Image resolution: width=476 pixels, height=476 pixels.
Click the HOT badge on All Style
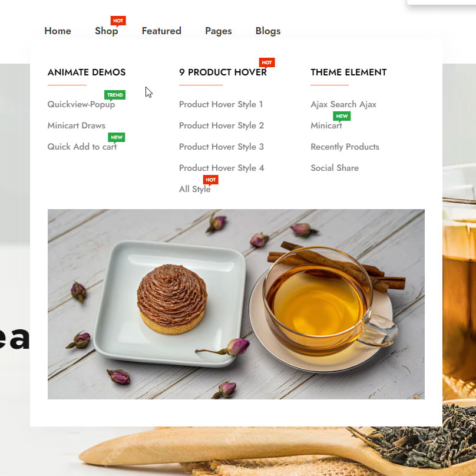coord(211,180)
